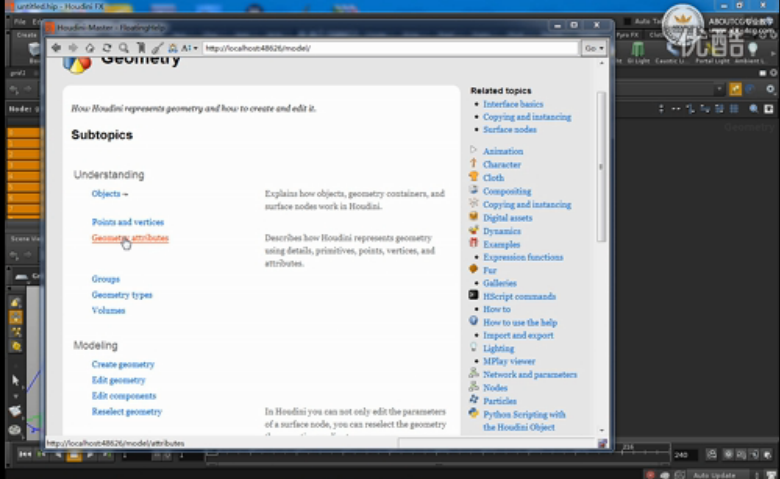Open the Lighting topic link
The image size is (780, 479).
click(498, 348)
